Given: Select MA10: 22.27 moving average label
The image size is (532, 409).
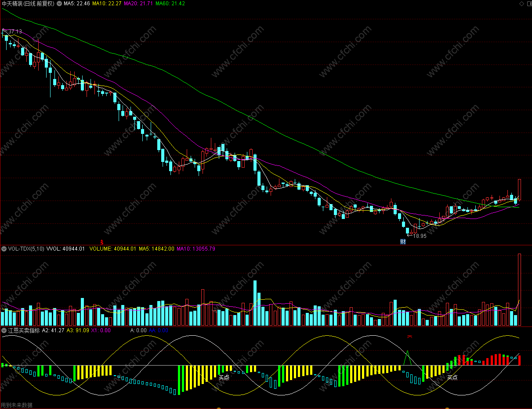Looking at the screenshot, I should click(107, 4).
